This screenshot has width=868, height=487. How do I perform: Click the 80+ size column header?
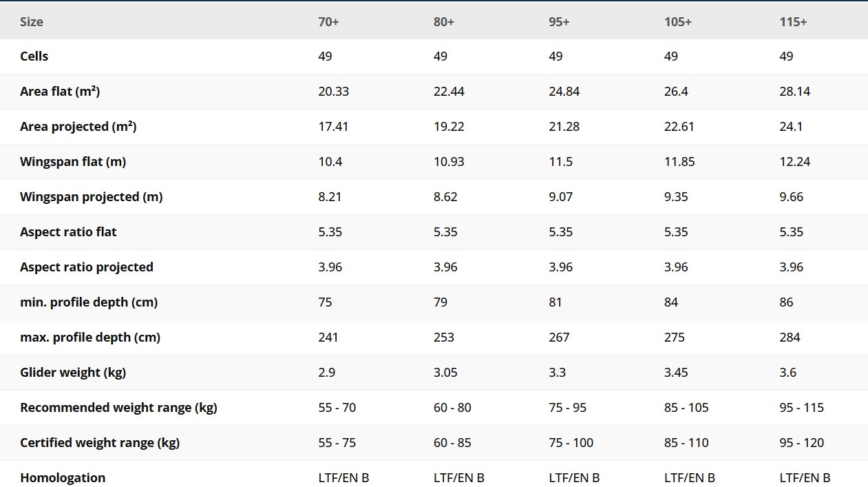[444, 22]
